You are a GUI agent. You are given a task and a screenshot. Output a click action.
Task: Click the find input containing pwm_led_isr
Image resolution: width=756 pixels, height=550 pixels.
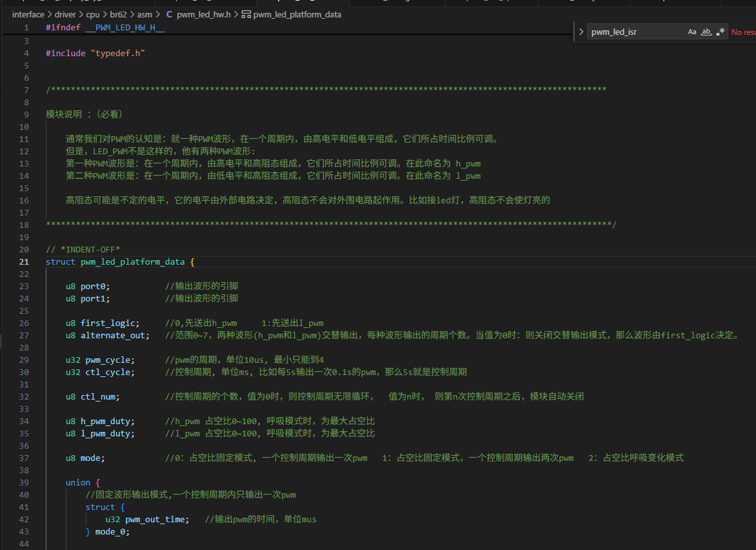click(x=637, y=32)
